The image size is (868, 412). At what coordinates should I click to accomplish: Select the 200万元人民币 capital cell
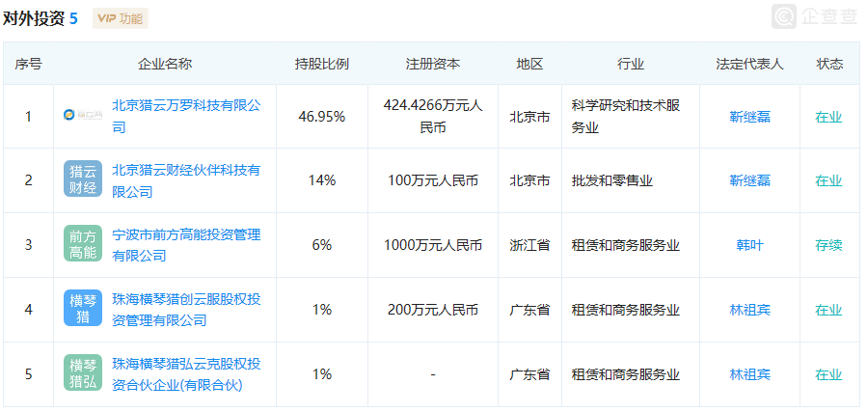[x=432, y=310]
